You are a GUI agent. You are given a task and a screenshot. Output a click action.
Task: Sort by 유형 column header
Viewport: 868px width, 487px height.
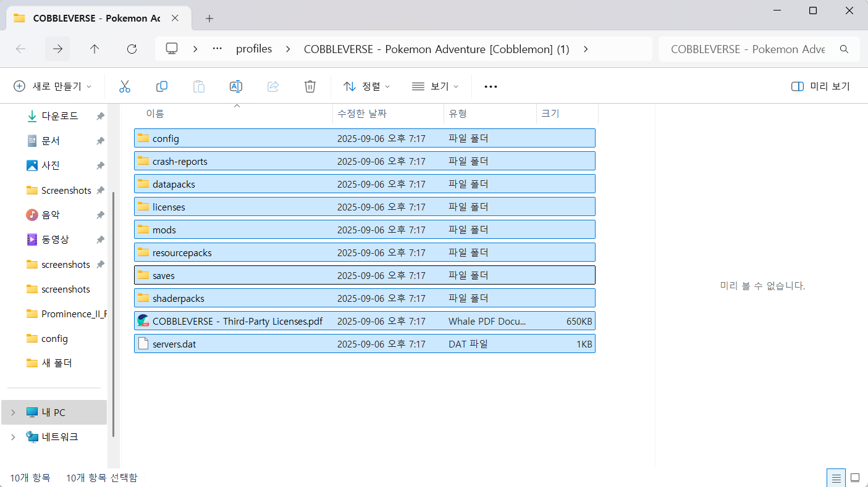[x=490, y=114]
